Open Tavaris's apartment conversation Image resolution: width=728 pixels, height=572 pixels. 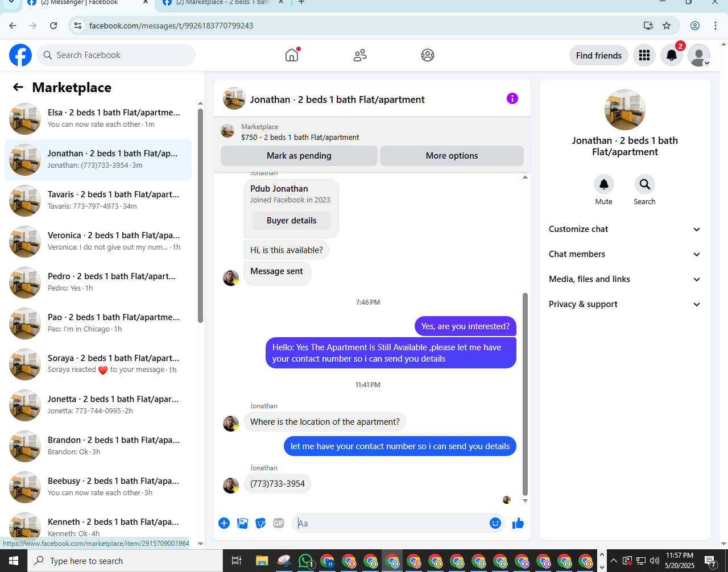pos(98,200)
